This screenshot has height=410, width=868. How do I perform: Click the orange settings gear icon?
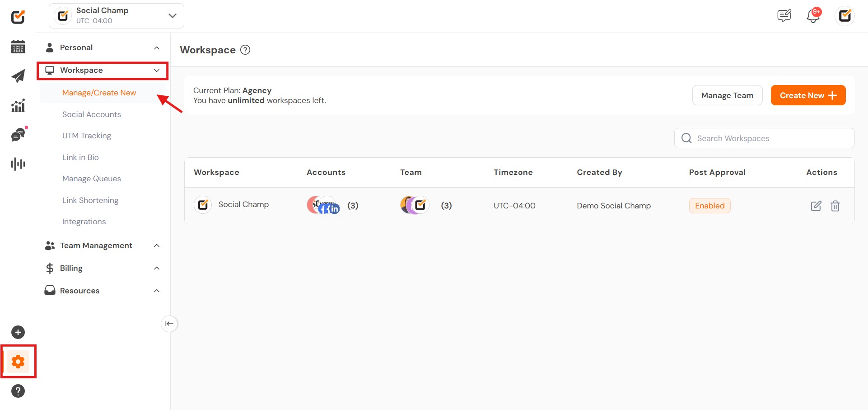(x=18, y=362)
